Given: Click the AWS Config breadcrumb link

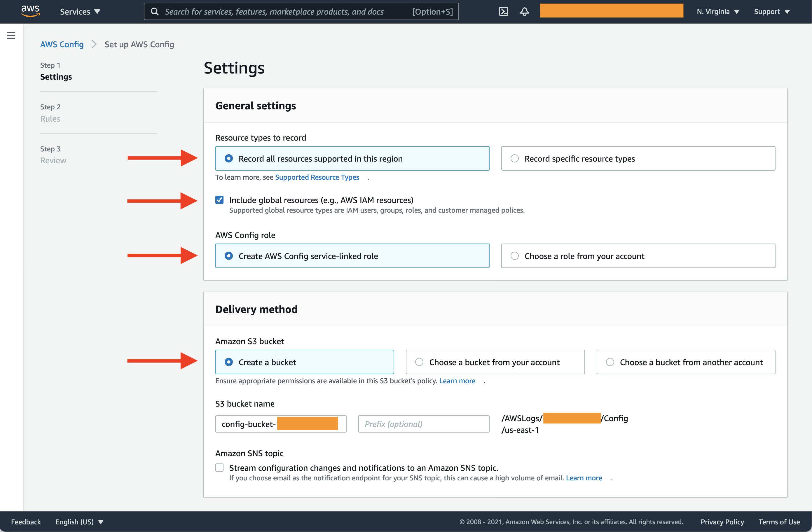Looking at the screenshot, I should click(x=62, y=44).
